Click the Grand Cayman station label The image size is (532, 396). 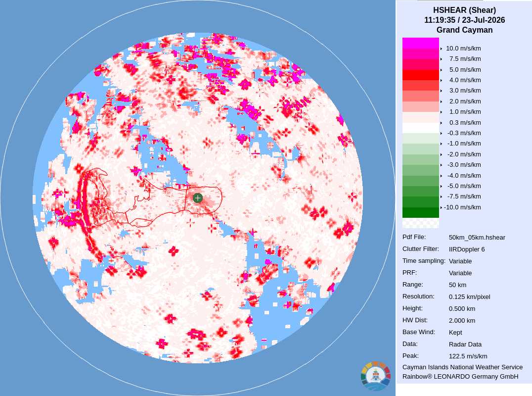464,30
